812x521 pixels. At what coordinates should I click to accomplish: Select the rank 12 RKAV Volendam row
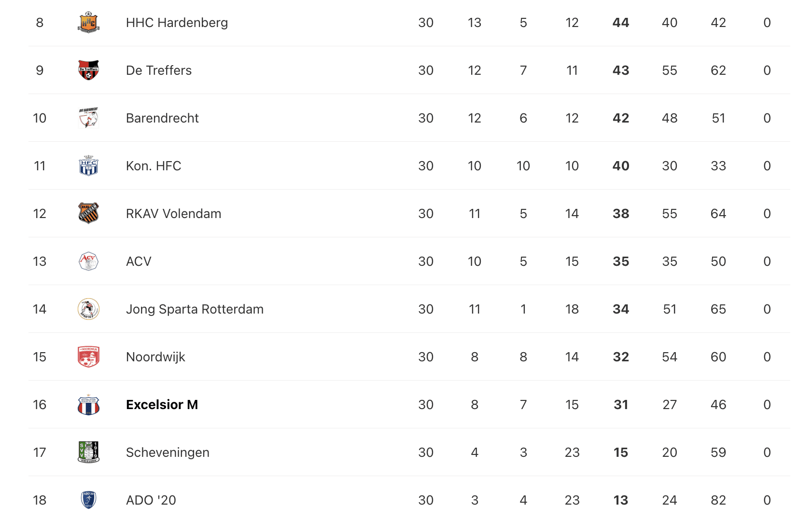pyautogui.click(x=409, y=214)
